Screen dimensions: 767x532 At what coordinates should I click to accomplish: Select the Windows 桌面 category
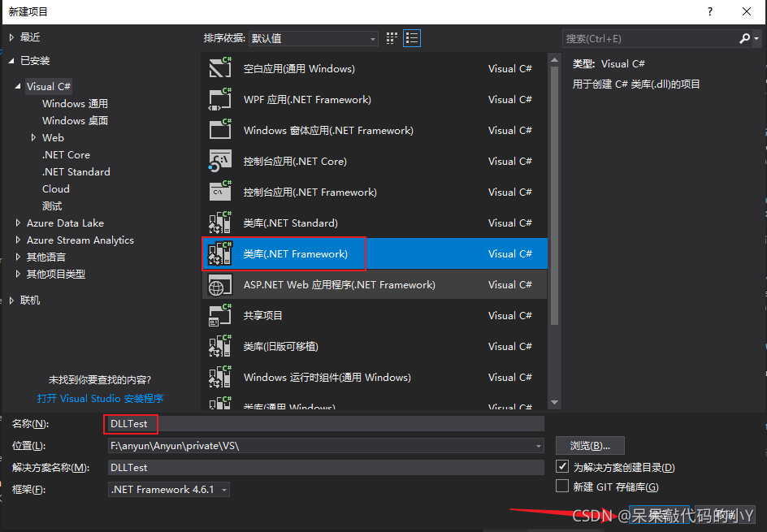[75, 121]
